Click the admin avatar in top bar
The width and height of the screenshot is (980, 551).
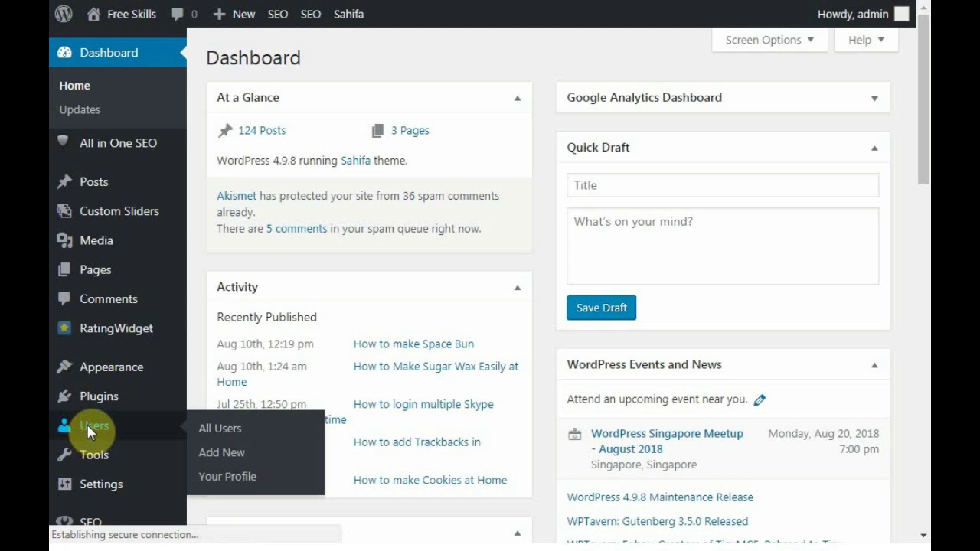pyautogui.click(x=902, y=14)
